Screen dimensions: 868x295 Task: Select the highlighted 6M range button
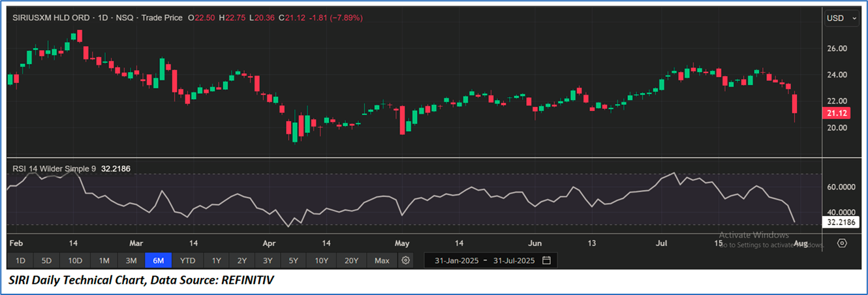(x=158, y=260)
